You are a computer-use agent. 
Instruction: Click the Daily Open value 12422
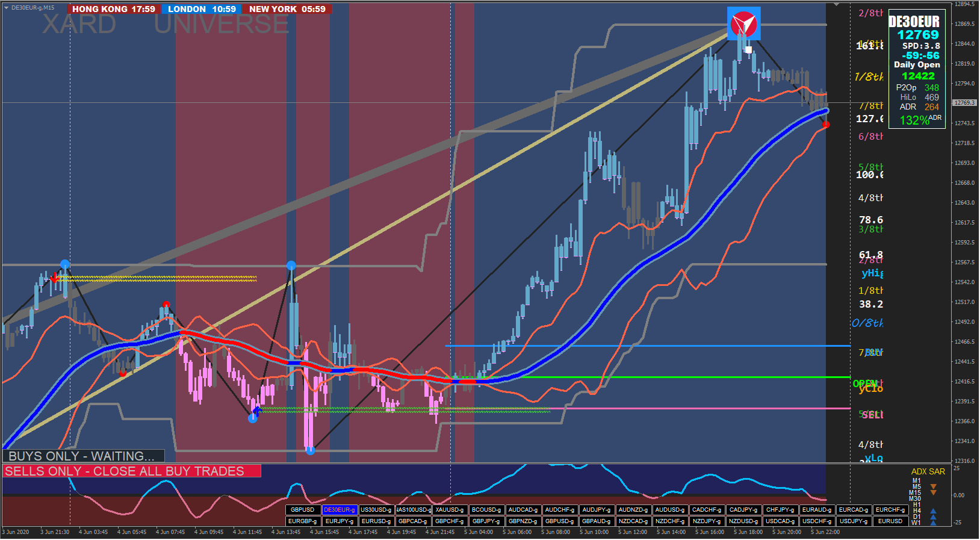919,76
